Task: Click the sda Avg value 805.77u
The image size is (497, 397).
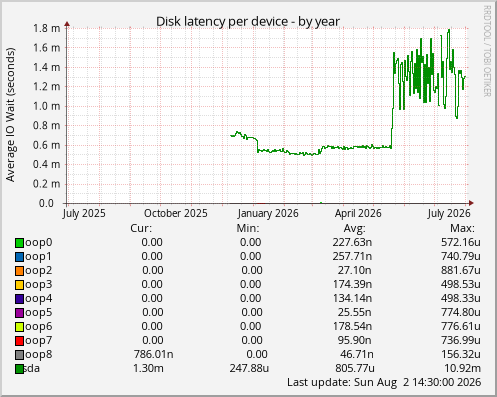Action: point(355,368)
